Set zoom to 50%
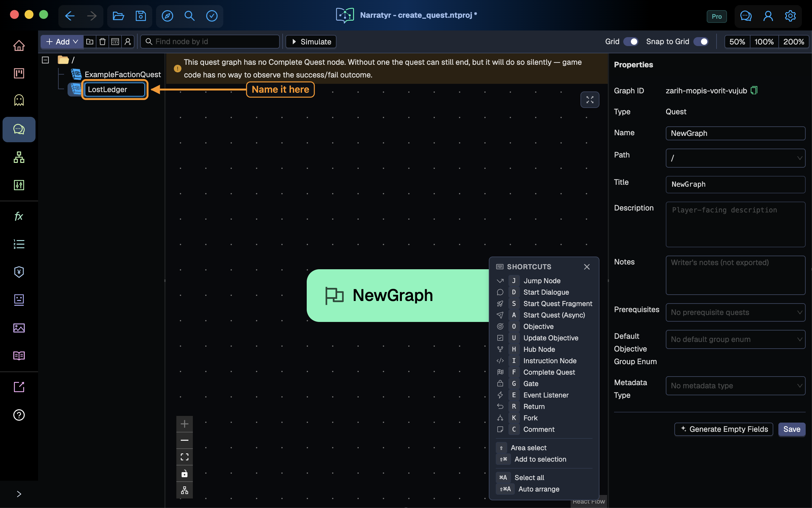This screenshot has width=812, height=508. [x=737, y=42]
